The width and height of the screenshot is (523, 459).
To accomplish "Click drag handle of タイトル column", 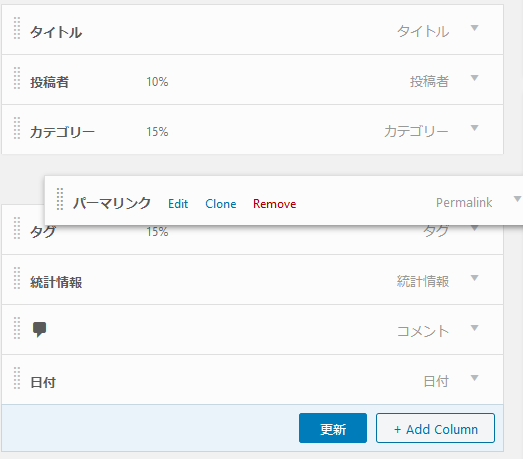I will click(17, 28).
